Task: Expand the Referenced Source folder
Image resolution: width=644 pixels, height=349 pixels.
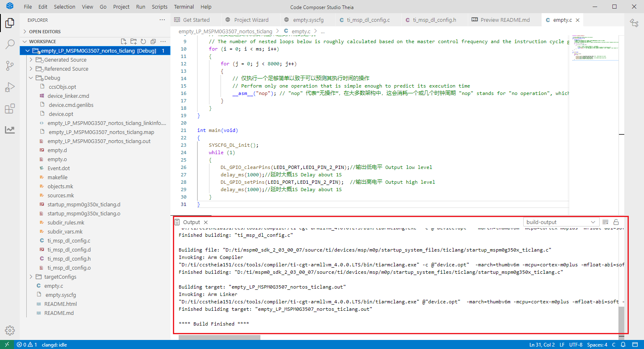Action: click(x=31, y=69)
